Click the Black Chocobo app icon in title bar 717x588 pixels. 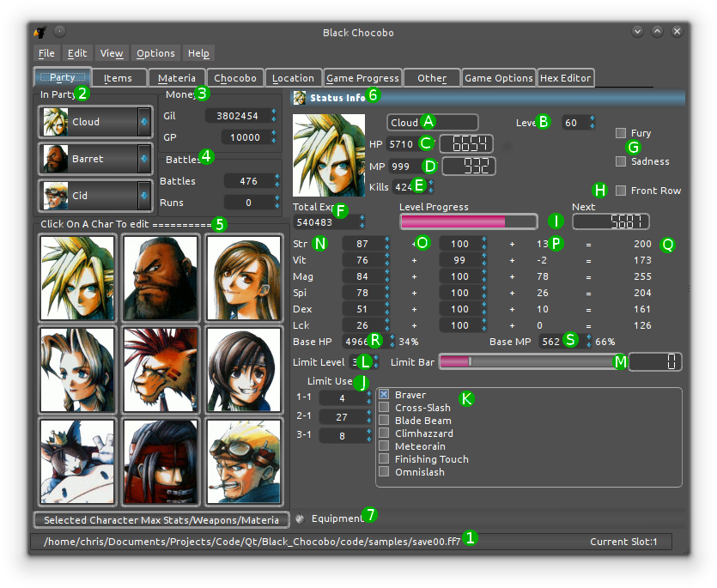click(x=40, y=32)
